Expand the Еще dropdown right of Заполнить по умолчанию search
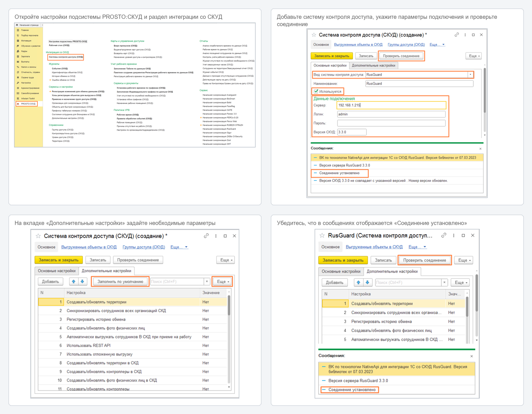This screenshot has height=414, width=532. point(223,281)
